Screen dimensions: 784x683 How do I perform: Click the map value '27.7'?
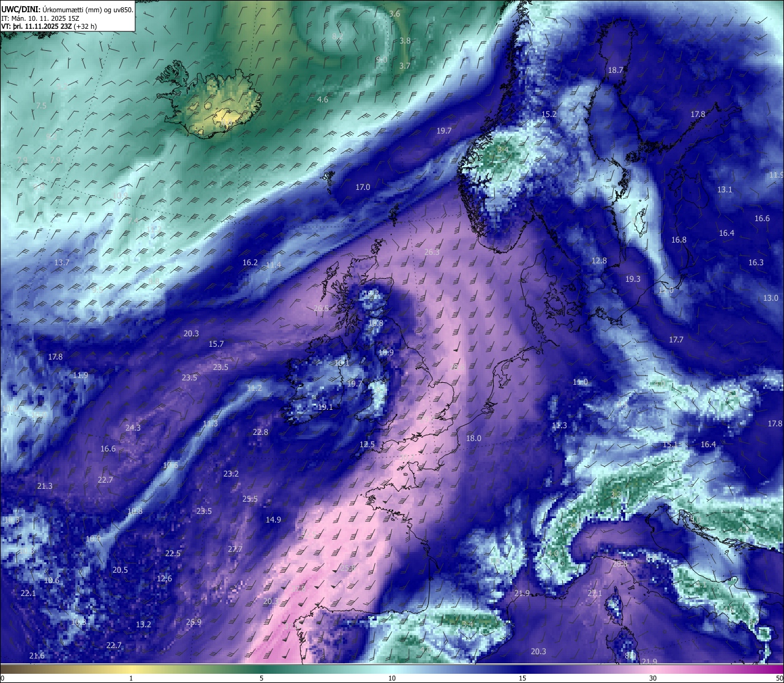point(235,549)
